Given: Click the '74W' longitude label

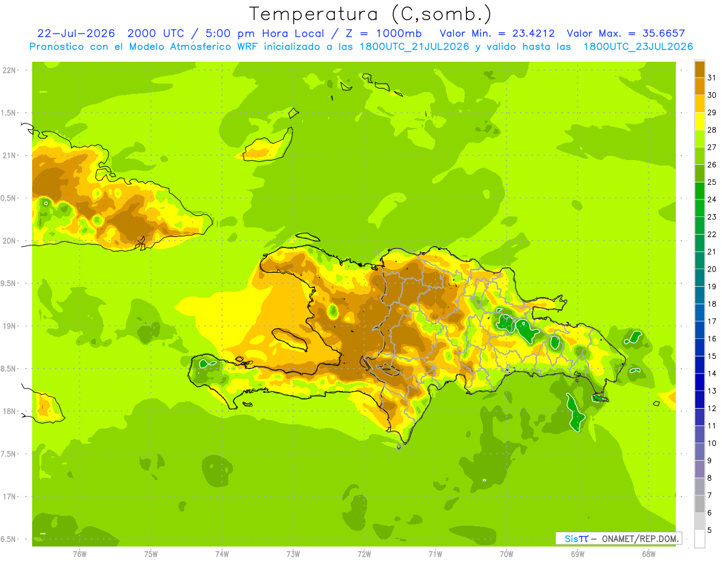Looking at the screenshot, I should [x=222, y=554].
